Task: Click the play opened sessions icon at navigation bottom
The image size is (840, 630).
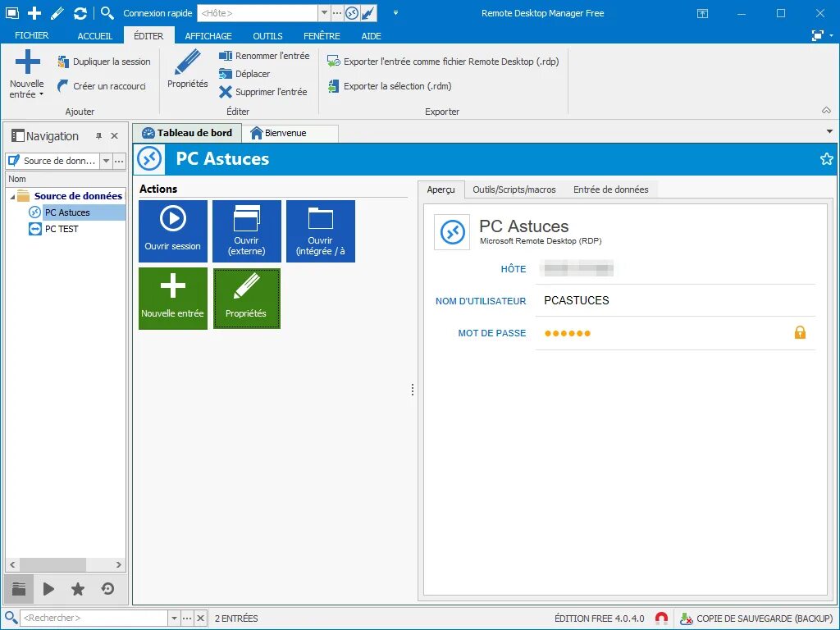Action: pyautogui.click(x=48, y=589)
